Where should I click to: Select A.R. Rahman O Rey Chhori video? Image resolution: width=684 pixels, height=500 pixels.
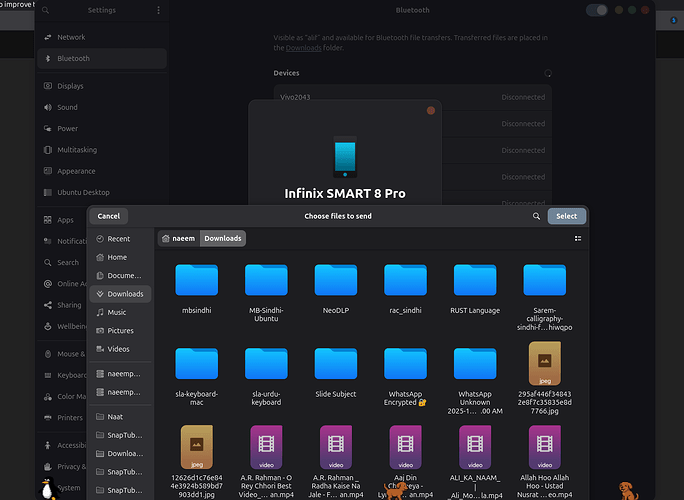pos(266,462)
